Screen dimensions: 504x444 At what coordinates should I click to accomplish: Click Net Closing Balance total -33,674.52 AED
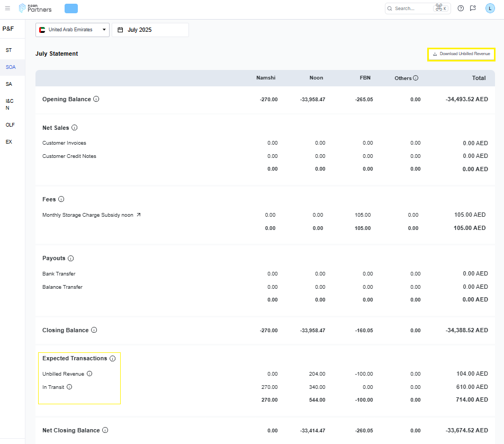467,430
